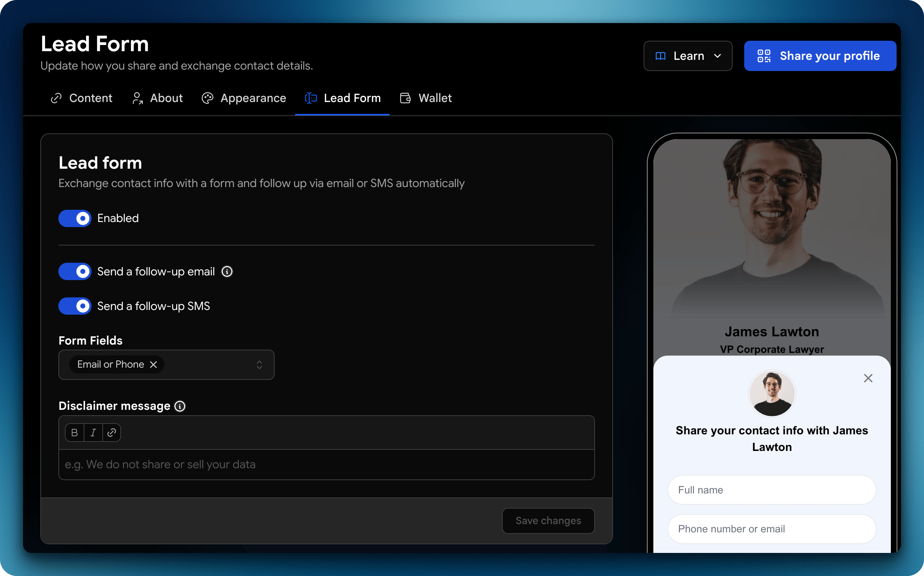Open info tooltip beside Disclaimer message
Screen dimensions: 924x576
coord(180,406)
